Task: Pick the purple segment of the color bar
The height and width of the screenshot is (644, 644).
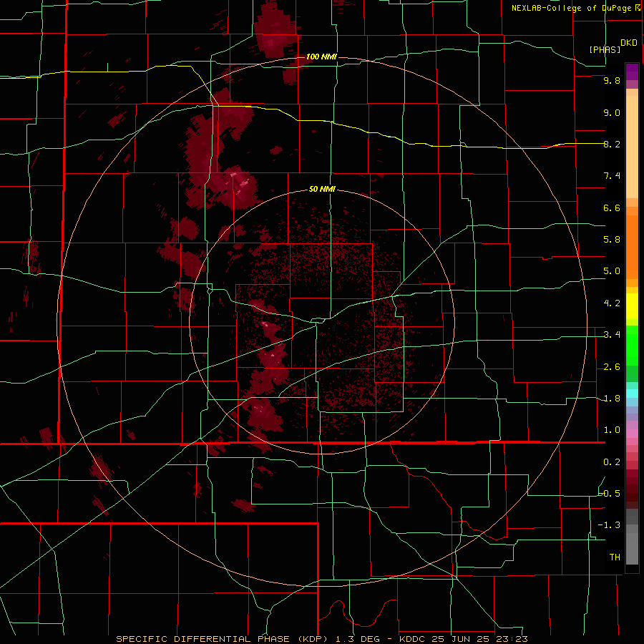Action: tap(632, 72)
